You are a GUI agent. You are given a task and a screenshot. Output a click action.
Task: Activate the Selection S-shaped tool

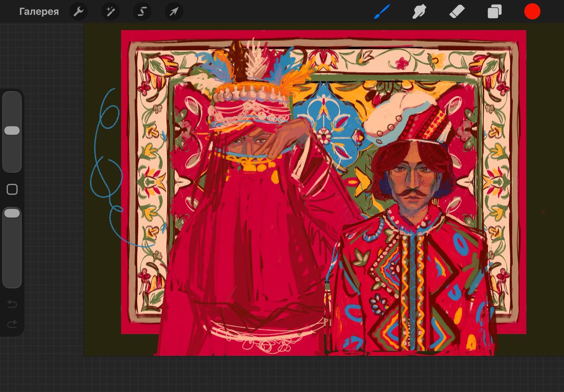pyautogui.click(x=142, y=12)
